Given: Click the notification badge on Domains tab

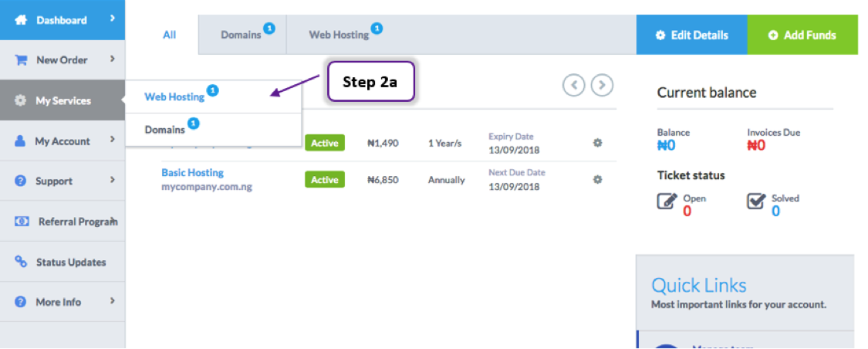Looking at the screenshot, I should point(269,28).
